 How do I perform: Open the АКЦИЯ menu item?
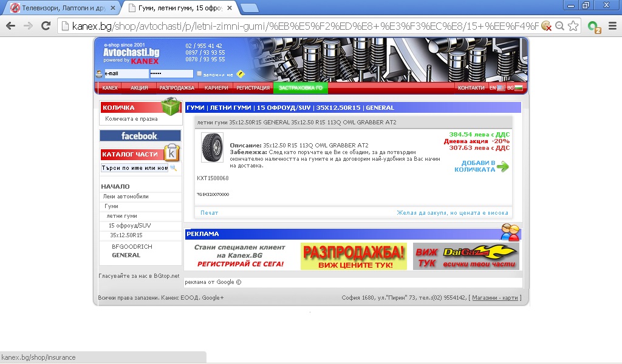coord(139,88)
